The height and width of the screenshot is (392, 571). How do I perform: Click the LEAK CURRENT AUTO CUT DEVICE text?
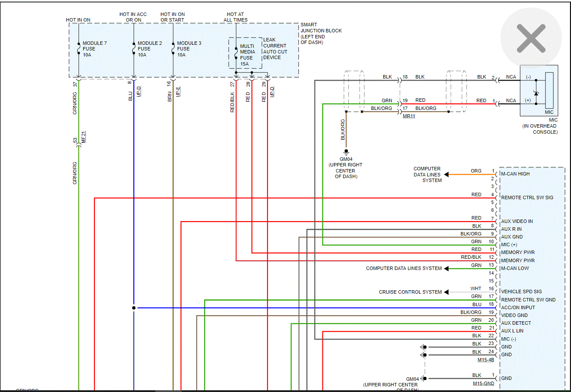point(275,48)
